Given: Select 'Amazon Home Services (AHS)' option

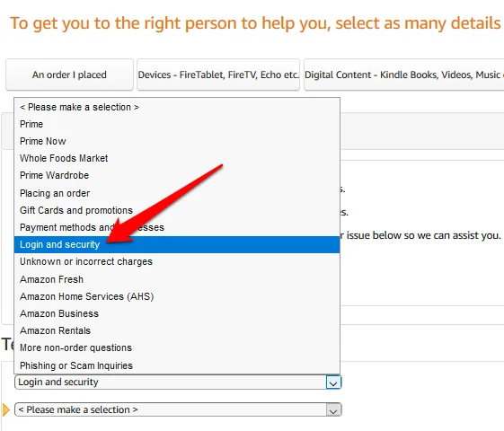Looking at the screenshot, I should click(x=177, y=296).
